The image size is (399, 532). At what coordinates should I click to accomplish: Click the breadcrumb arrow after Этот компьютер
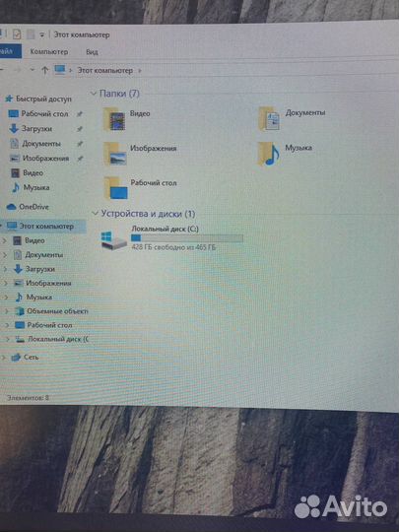tap(140, 71)
